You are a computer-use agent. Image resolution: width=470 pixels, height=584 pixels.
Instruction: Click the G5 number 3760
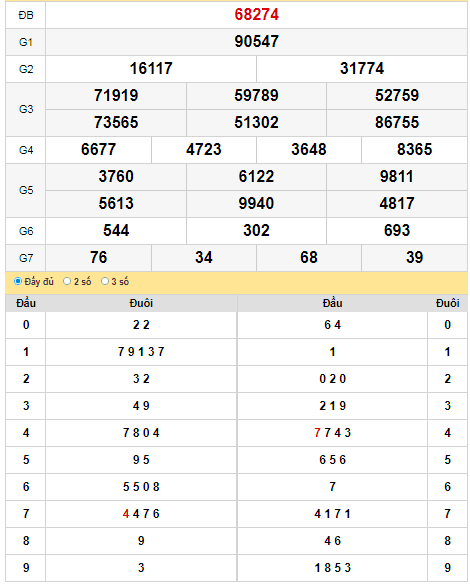pos(116,177)
